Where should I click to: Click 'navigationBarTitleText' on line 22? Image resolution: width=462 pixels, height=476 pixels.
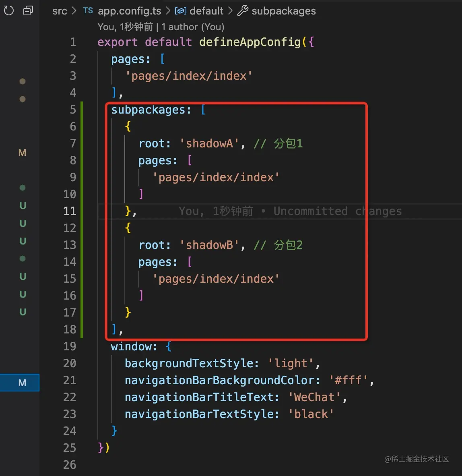199,397
